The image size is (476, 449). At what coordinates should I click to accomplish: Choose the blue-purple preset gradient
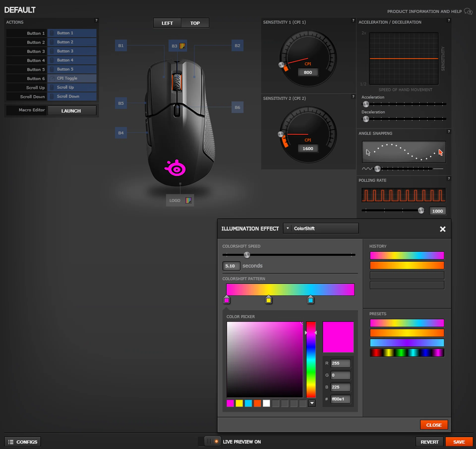point(407,343)
